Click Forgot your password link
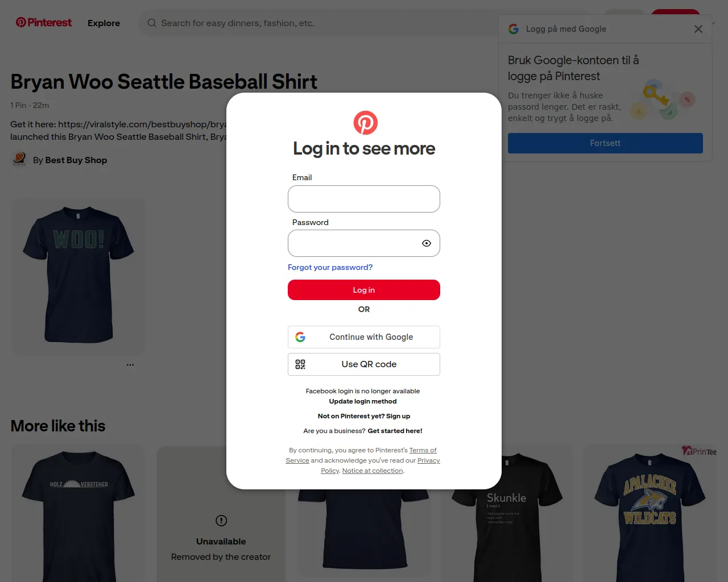 pos(330,267)
